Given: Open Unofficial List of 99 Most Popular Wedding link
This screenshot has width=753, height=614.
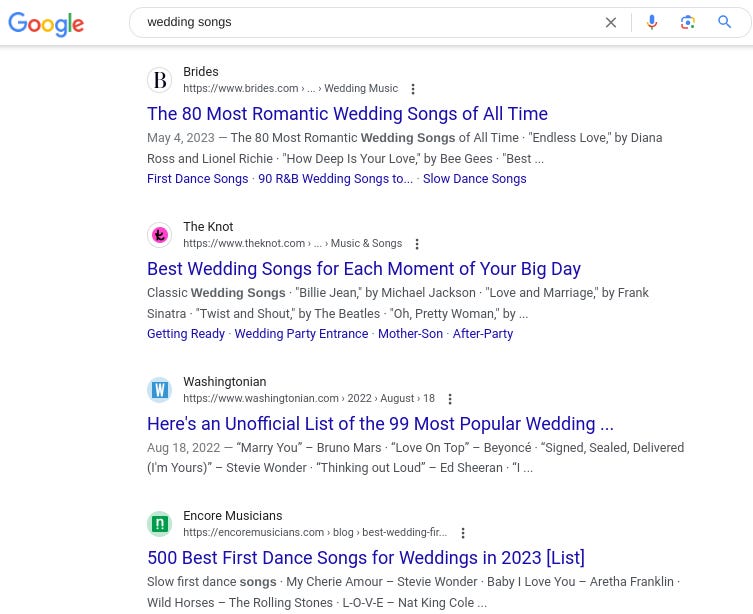Looking at the screenshot, I should coord(380,424).
